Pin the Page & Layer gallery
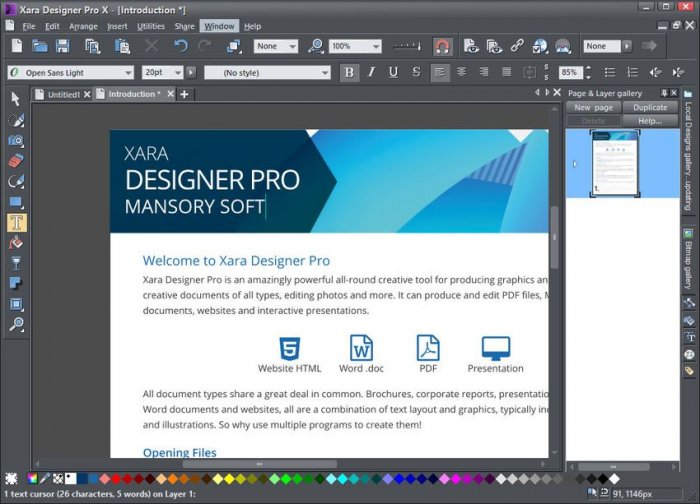Screen dimensions: 700x504 664,93
